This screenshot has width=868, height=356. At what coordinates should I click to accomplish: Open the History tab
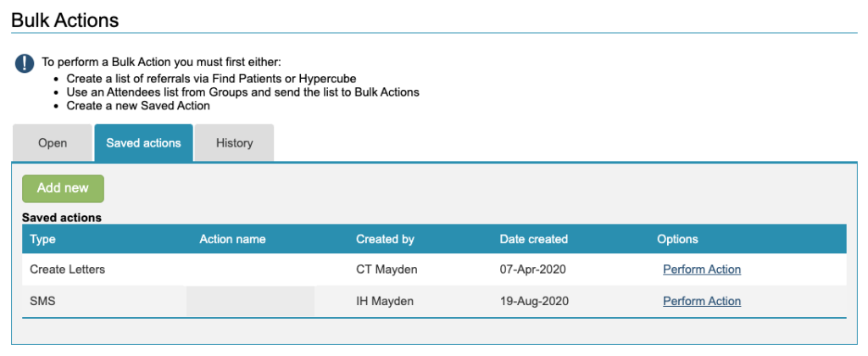point(234,142)
